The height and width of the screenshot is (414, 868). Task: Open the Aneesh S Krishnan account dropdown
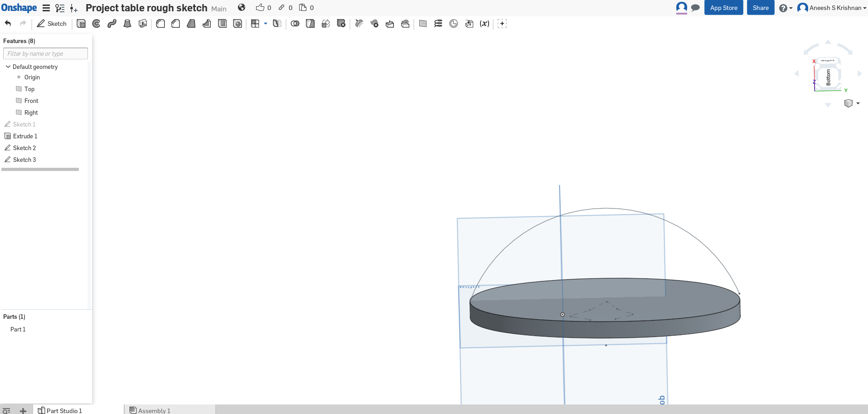[832, 8]
